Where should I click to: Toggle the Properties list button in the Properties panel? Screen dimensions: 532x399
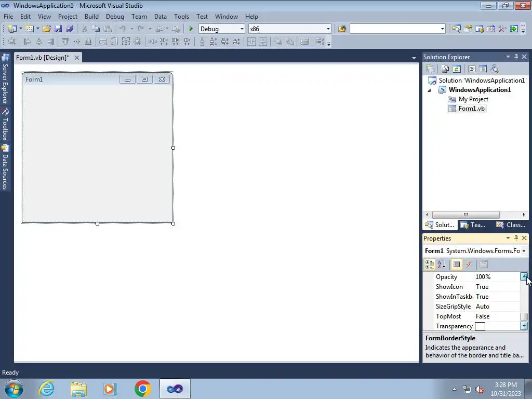click(457, 264)
